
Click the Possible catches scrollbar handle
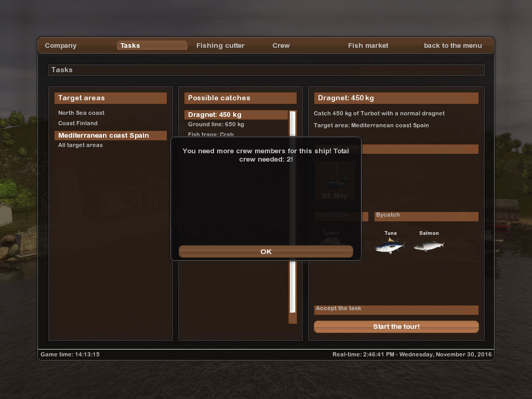(x=292, y=212)
